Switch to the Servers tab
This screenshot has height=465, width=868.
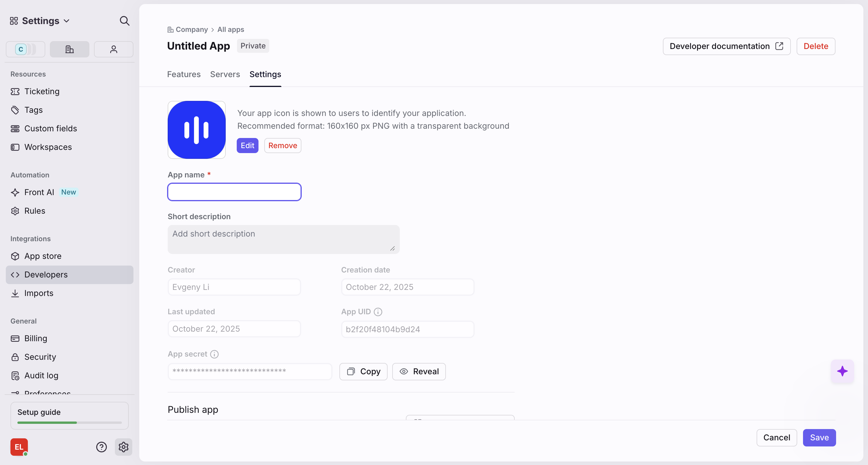coord(225,75)
